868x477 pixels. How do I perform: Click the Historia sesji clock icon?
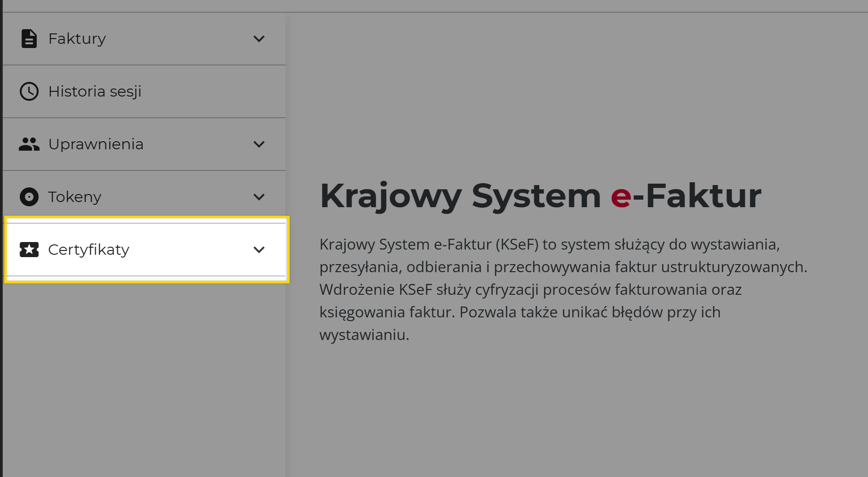[x=29, y=91]
